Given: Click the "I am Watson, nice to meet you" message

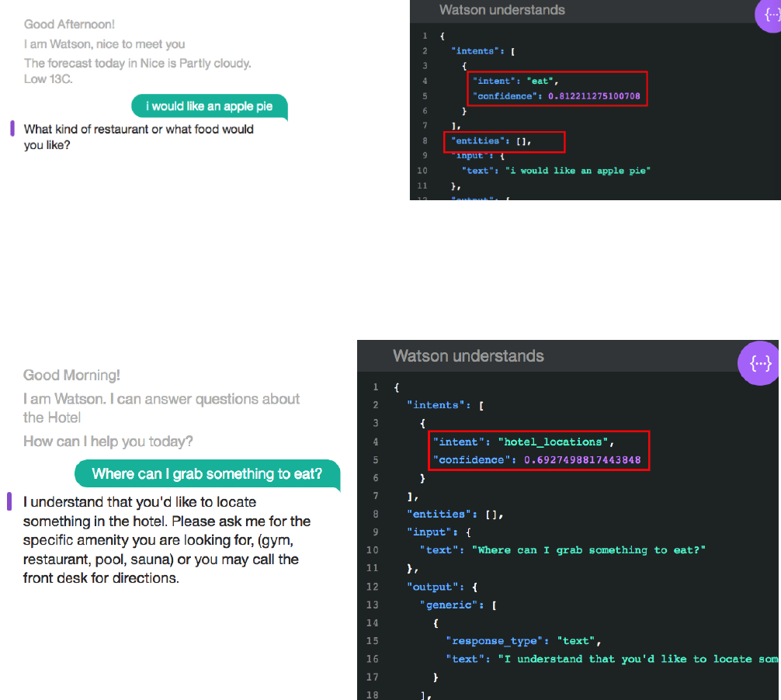Looking at the screenshot, I should pyautogui.click(x=104, y=44).
